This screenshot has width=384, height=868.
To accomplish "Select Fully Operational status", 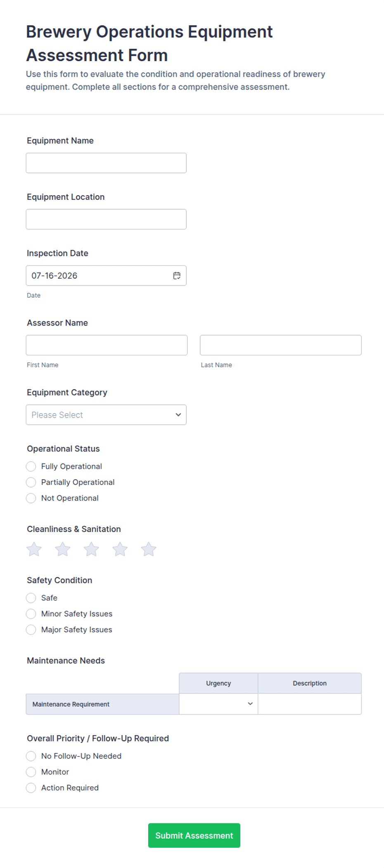I will (x=31, y=466).
